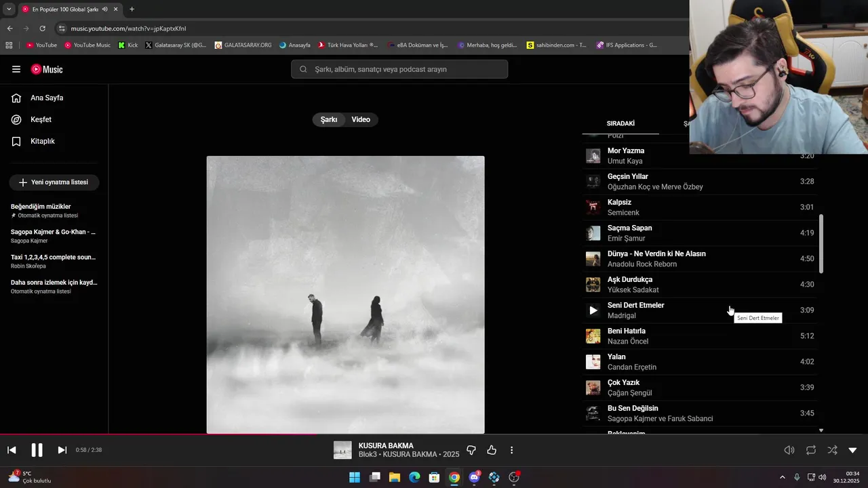Focus the song search field
The width and height of the screenshot is (868, 488).
pyautogui.click(x=399, y=69)
